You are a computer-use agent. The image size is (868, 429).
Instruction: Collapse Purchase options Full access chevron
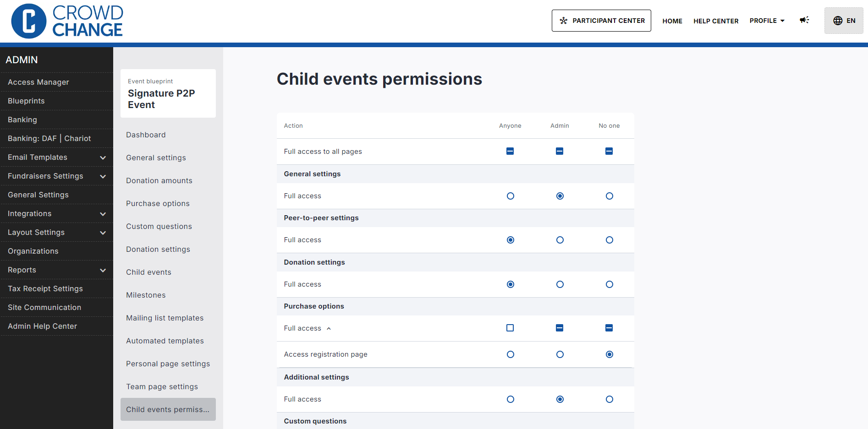tap(329, 328)
